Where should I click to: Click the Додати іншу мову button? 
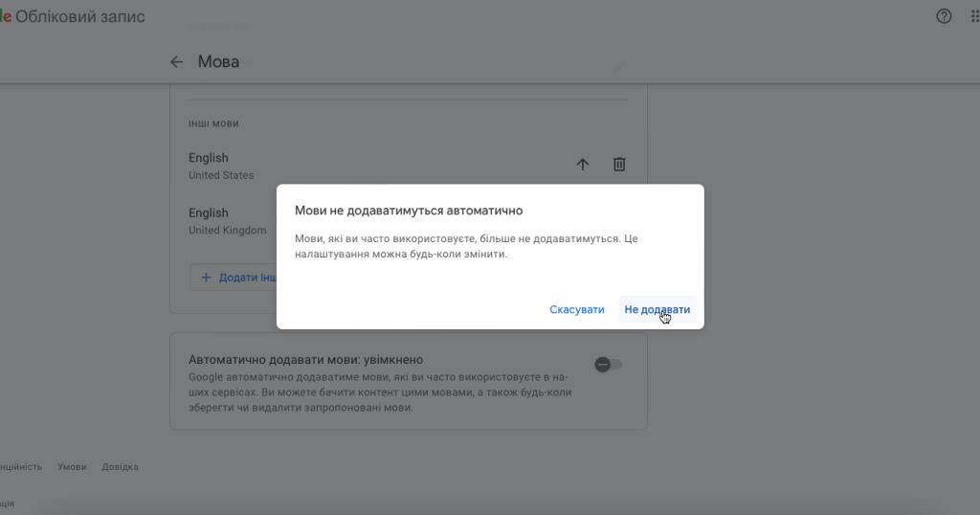[234, 278]
